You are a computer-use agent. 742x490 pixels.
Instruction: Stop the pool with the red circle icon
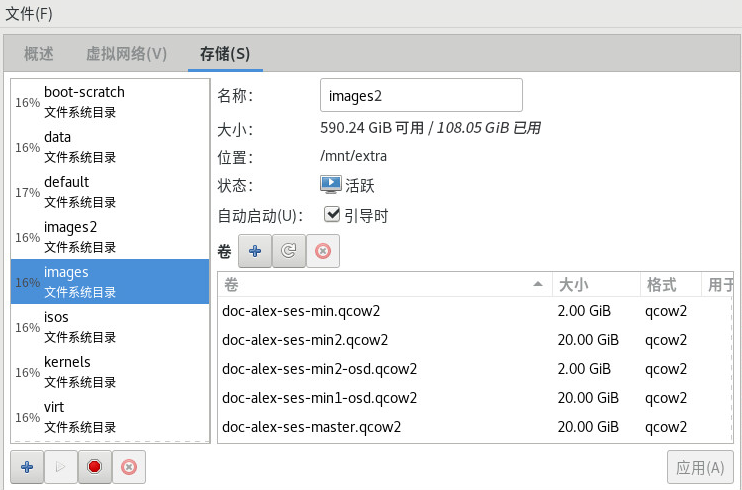coord(94,467)
